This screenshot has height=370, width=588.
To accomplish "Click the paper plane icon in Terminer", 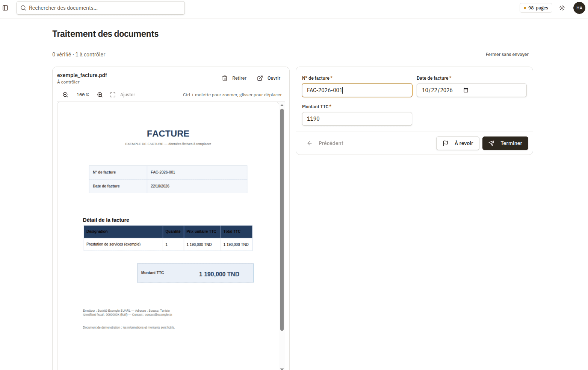I will (491, 143).
